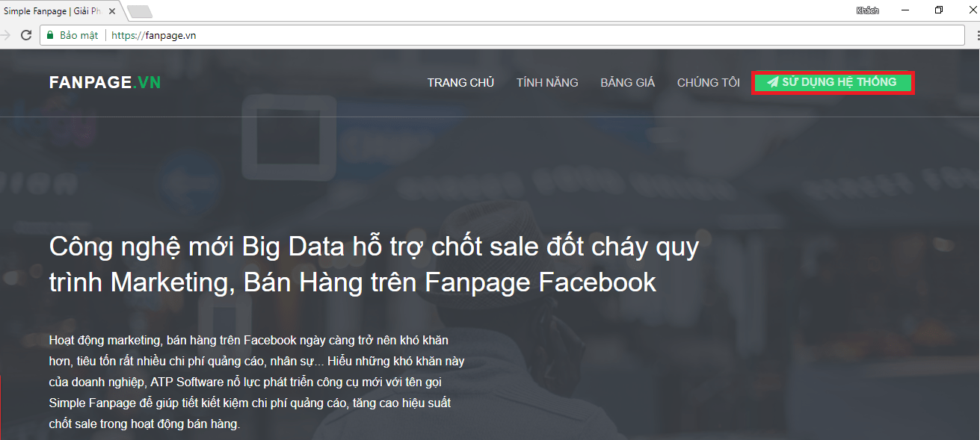Click the URL address bar
This screenshot has height=440, width=980.
point(502,35)
